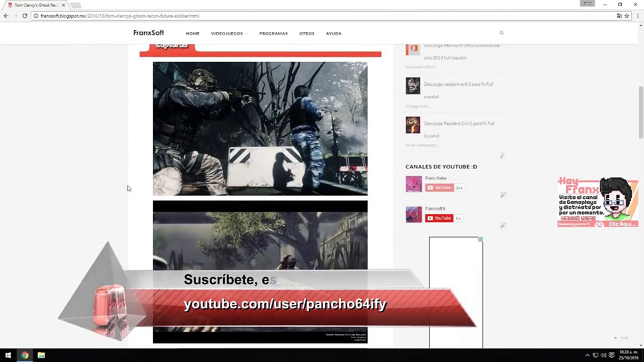644x362 pixels.
Task: Open Microsoft Office professional plus 2013 download link
Action: pyautogui.click(x=462, y=51)
